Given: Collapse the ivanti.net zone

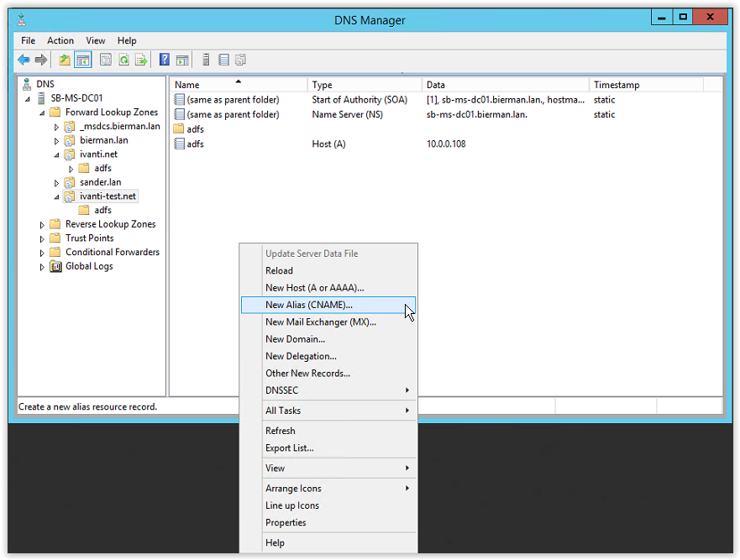Looking at the screenshot, I should pos(56,155).
